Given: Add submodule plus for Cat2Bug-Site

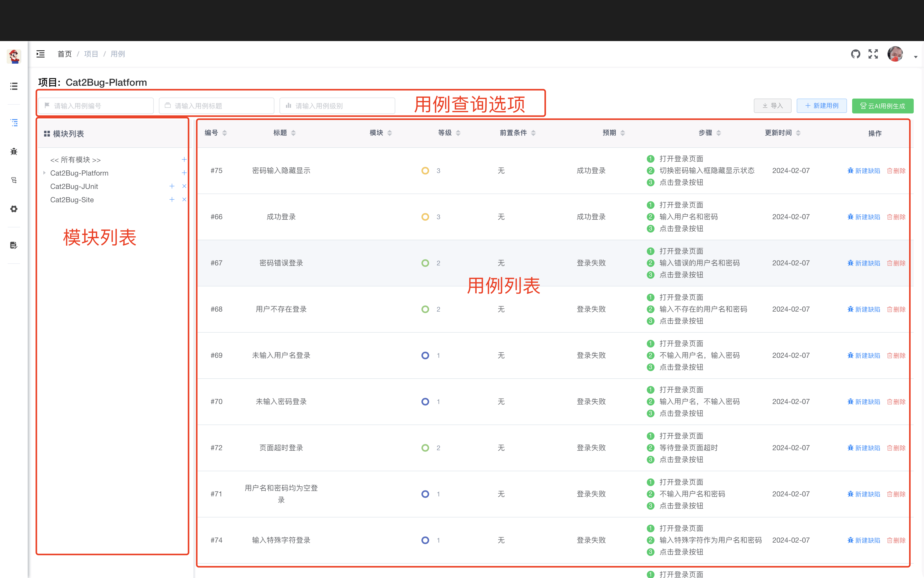Looking at the screenshot, I should click(172, 199).
